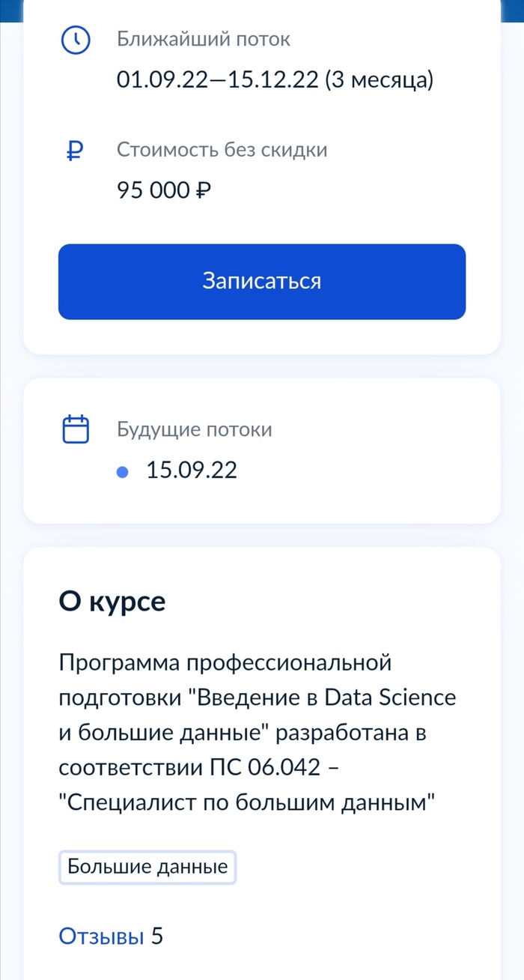Click the "Введение в Data Science" program title text
The image size is (524, 980).
pyautogui.click(x=325, y=698)
